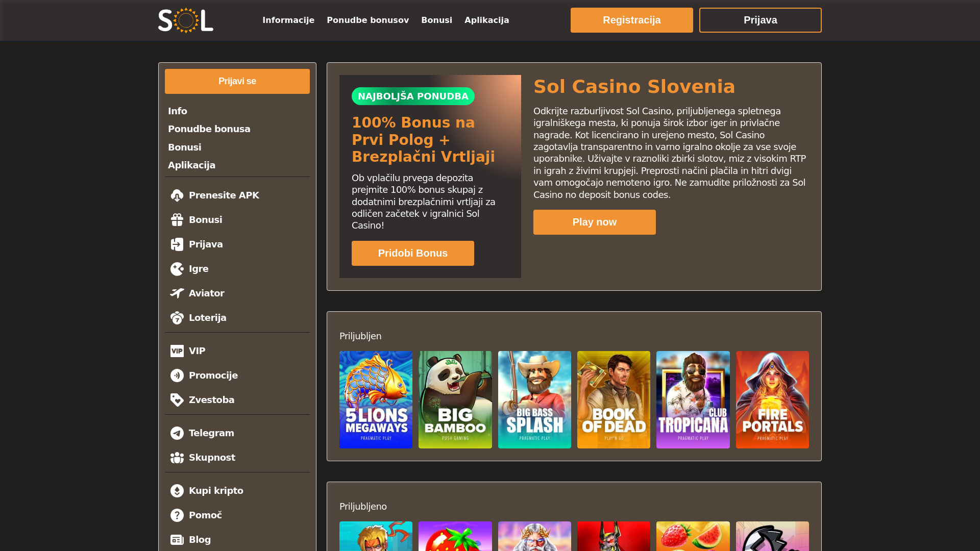
Task: Click the Promocije icon in sidebar
Action: tap(177, 375)
